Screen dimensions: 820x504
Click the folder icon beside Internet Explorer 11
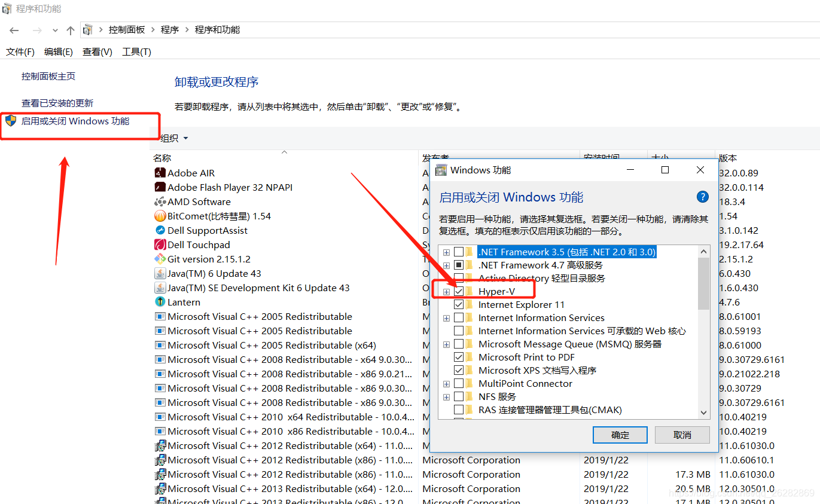pos(470,304)
